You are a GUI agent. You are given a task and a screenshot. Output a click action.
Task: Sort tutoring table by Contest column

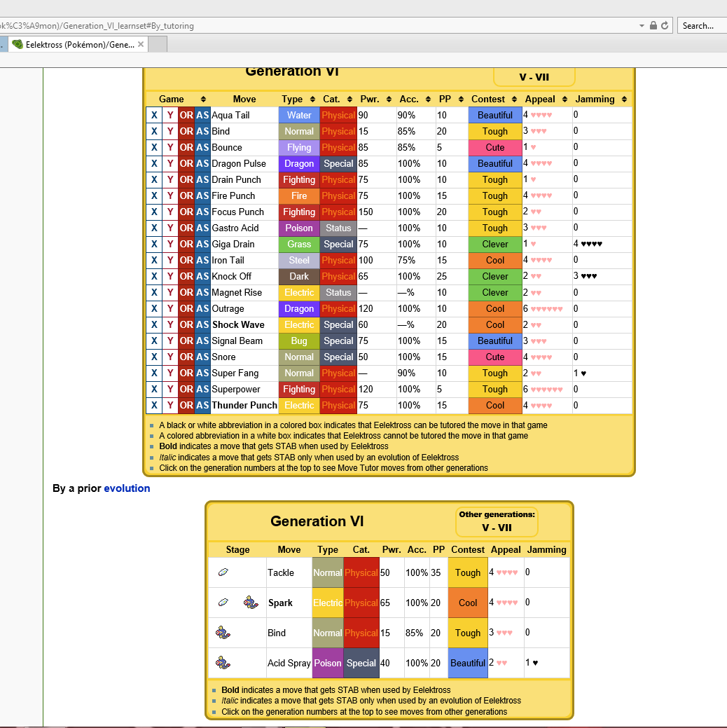514,99
